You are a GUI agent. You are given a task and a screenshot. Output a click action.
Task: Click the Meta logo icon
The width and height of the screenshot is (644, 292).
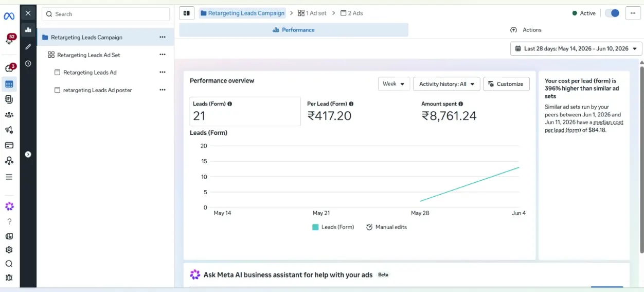point(9,16)
